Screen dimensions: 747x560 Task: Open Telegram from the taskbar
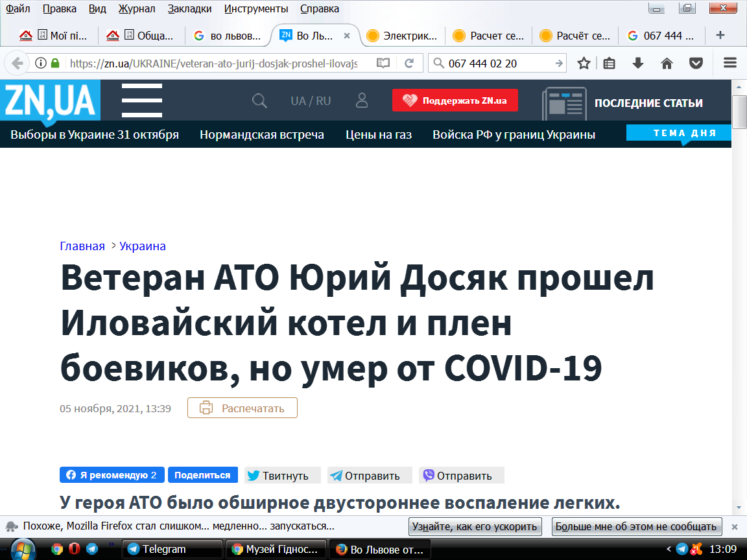[172, 549]
